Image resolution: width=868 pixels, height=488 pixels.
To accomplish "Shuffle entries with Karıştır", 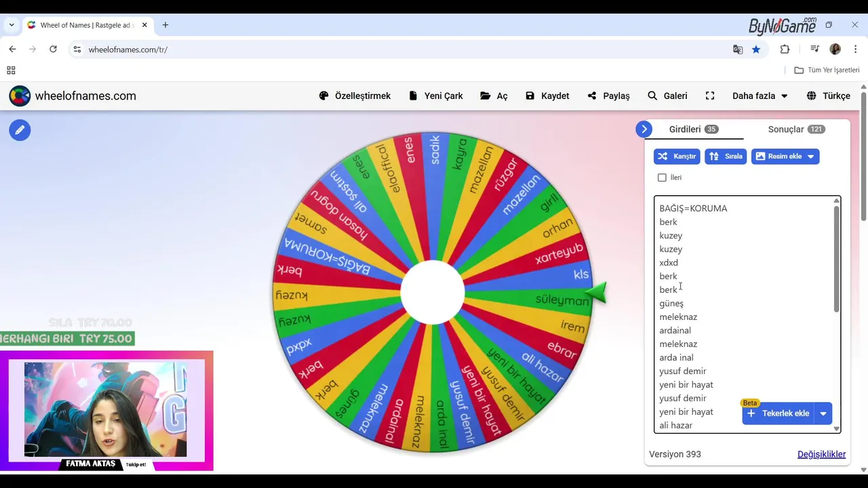I will pos(677,157).
